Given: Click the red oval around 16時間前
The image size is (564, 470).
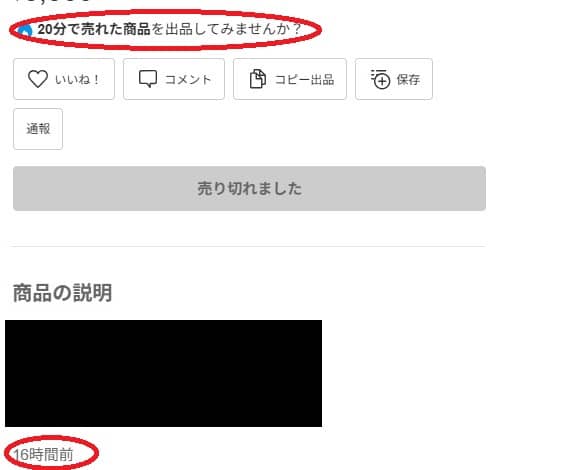Looking at the screenshot, I should [51, 453].
